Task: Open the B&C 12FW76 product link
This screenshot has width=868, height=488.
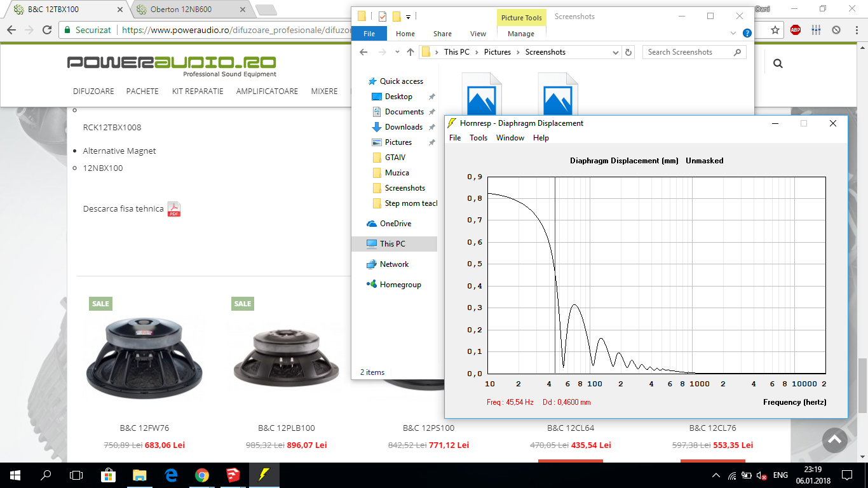Action: tap(144, 428)
